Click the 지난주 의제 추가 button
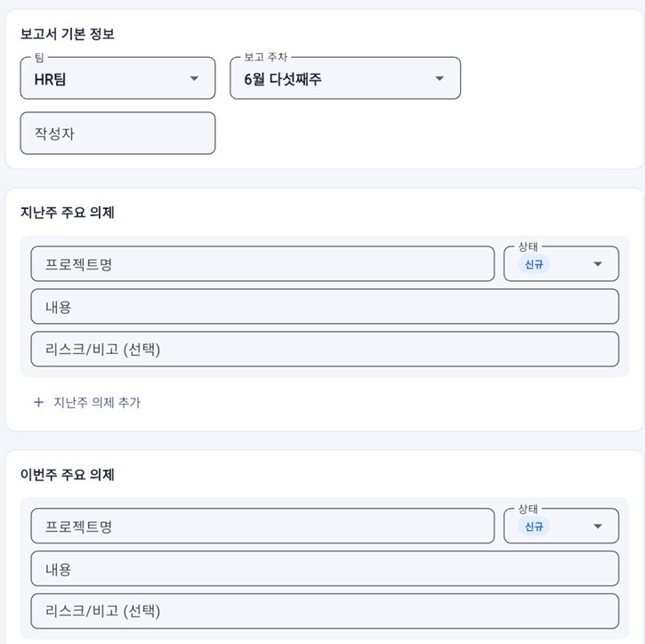Screen dimensions: 645x644 87,402
